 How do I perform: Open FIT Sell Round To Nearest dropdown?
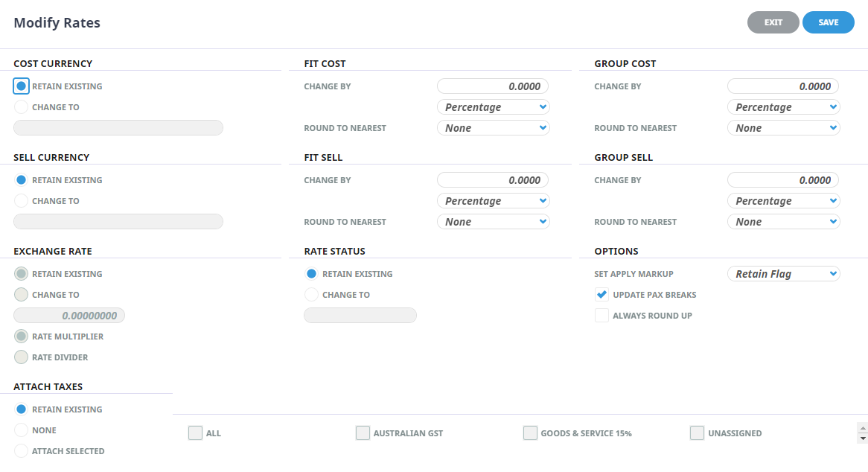493,222
